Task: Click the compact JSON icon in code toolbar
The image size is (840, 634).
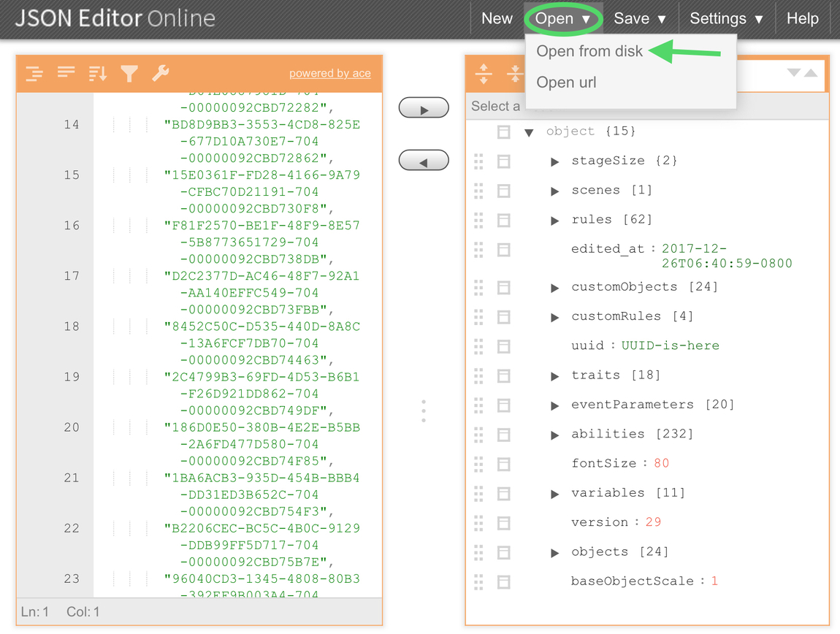Action: tap(66, 72)
